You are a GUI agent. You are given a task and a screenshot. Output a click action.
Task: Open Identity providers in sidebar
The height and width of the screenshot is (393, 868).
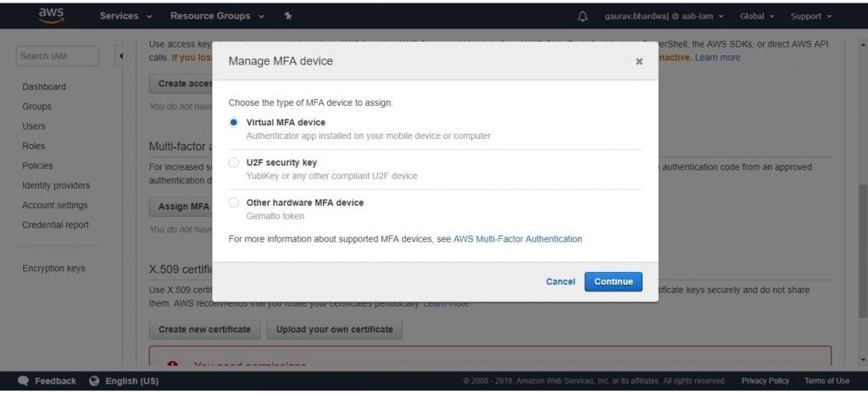click(56, 185)
